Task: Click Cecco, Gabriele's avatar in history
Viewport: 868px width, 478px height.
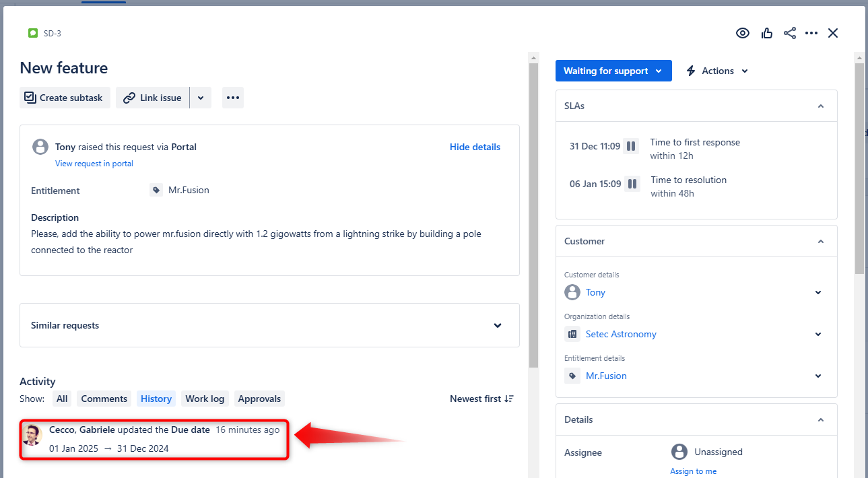Action: pos(32,435)
